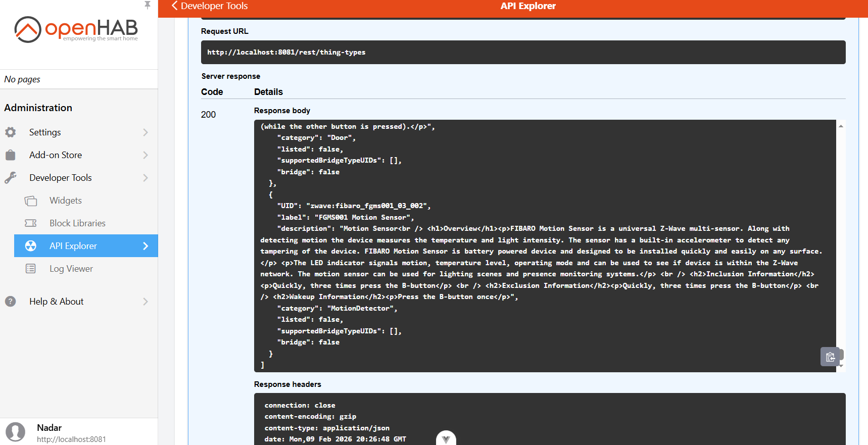Copy response body with clipboard icon

coord(830,357)
